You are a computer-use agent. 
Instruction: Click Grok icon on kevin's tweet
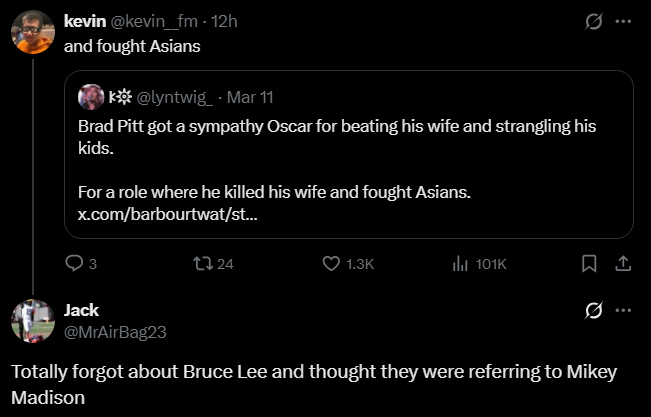tap(594, 20)
